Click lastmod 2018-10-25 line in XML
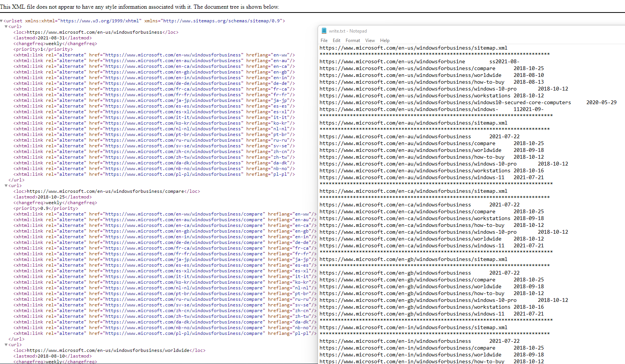 53,197
